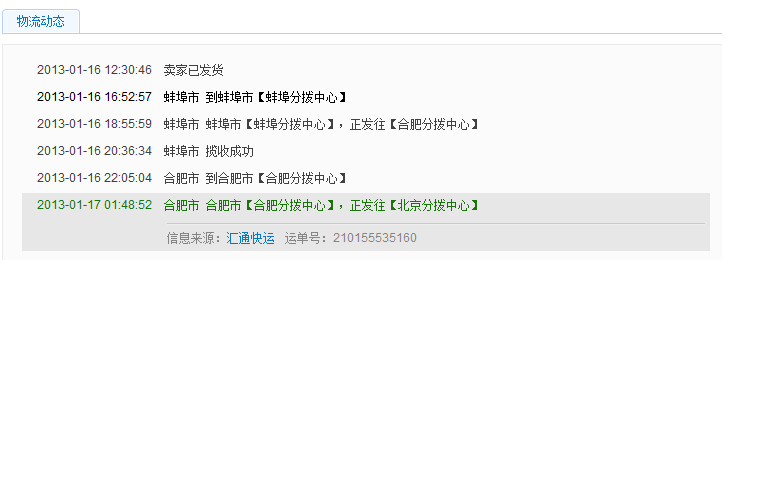The image size is (768, 480).
Task: Click timestamp 2013-01-16 12:30:46
Action: click(x=95, y=70)
